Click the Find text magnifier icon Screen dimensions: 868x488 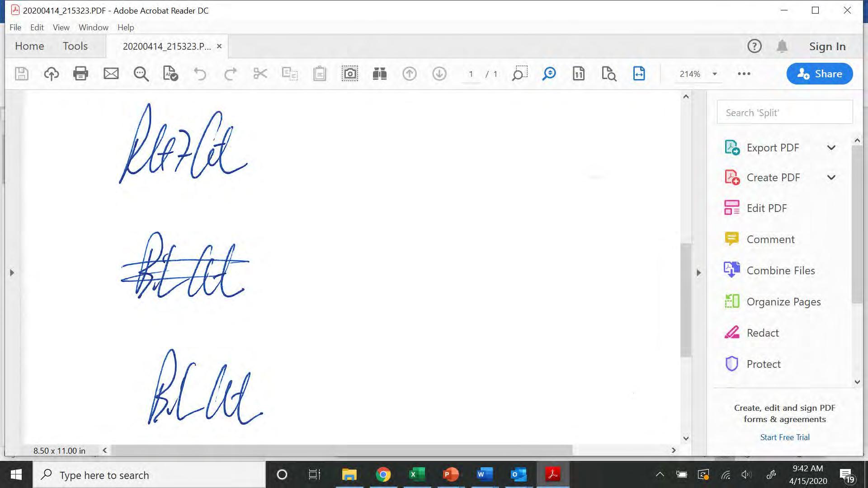[141, 74]
